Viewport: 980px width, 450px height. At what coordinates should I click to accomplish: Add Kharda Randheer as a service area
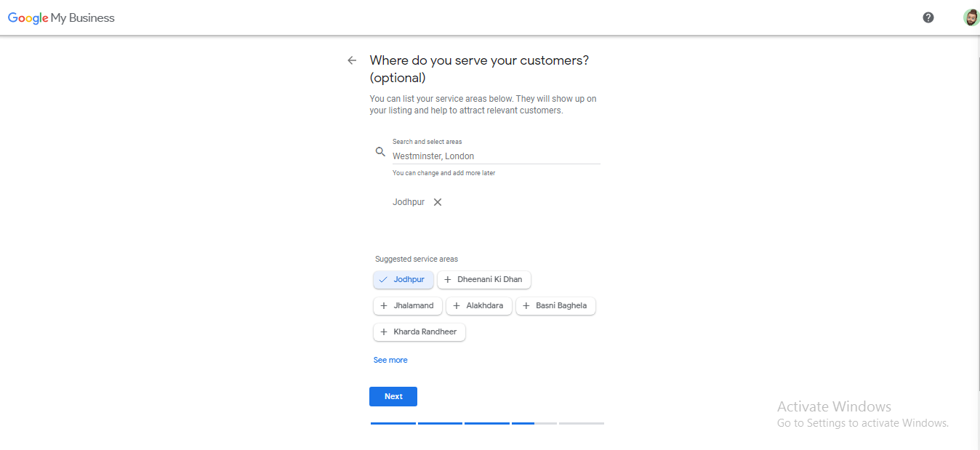point(419,332)
